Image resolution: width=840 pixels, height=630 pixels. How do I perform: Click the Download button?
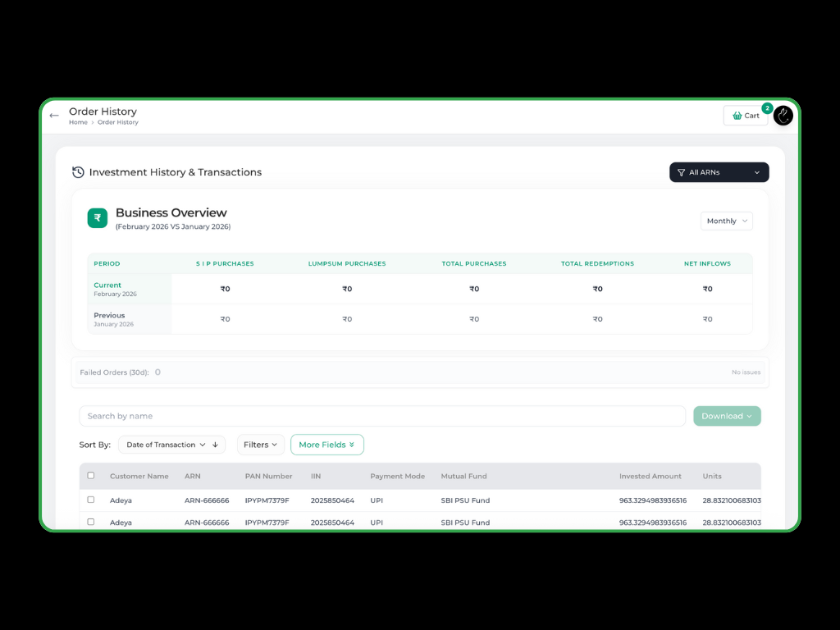point(727,416)
